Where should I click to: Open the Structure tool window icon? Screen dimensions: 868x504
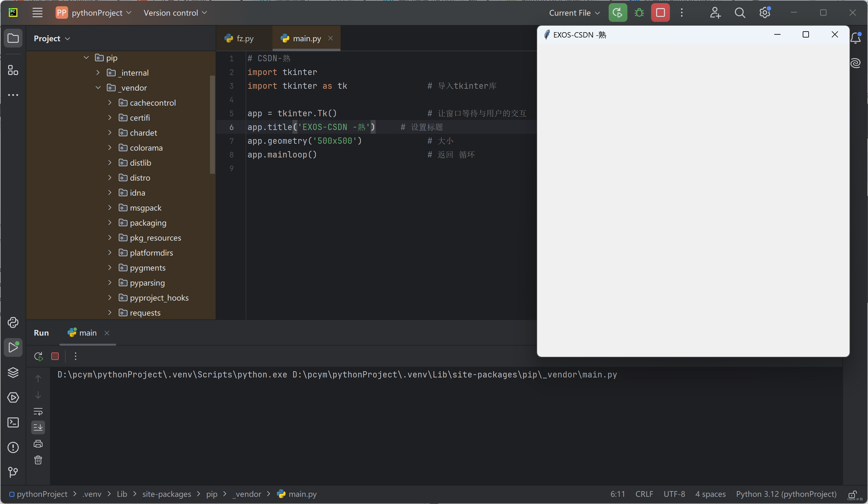click(13, 70)
